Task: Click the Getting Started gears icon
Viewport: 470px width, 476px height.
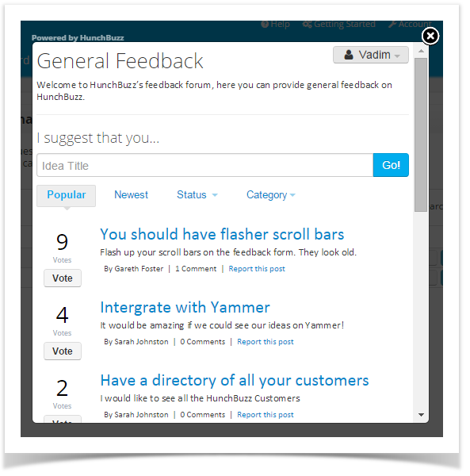Action: pos(308,24)
